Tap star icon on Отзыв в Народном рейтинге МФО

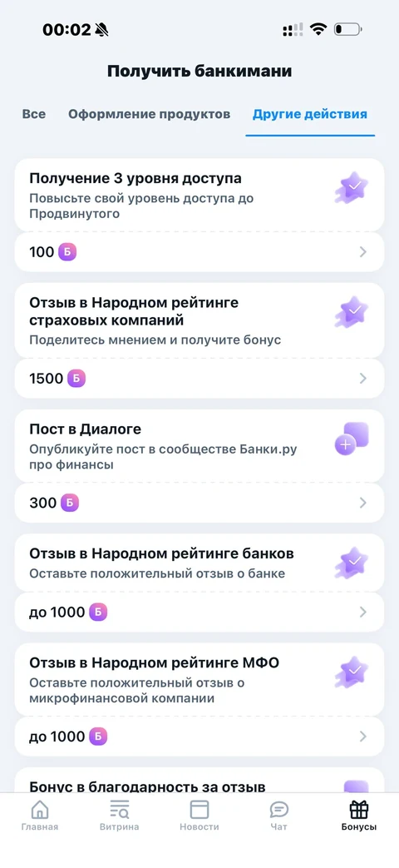pos(352,672)
